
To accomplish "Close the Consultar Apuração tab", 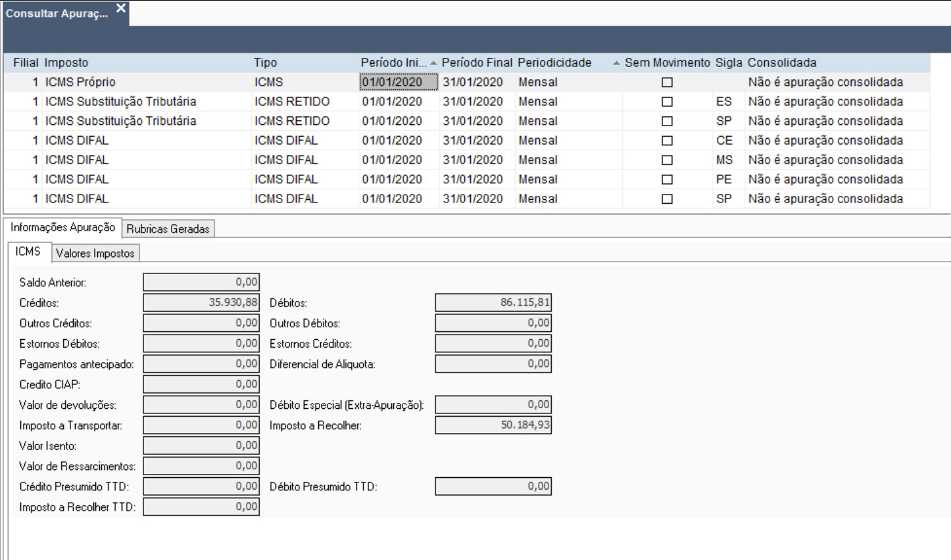I will click(121, 9).
